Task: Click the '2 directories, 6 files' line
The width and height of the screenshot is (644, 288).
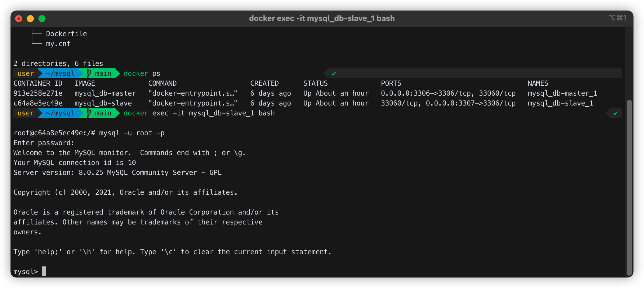Action: click(58, 64)
